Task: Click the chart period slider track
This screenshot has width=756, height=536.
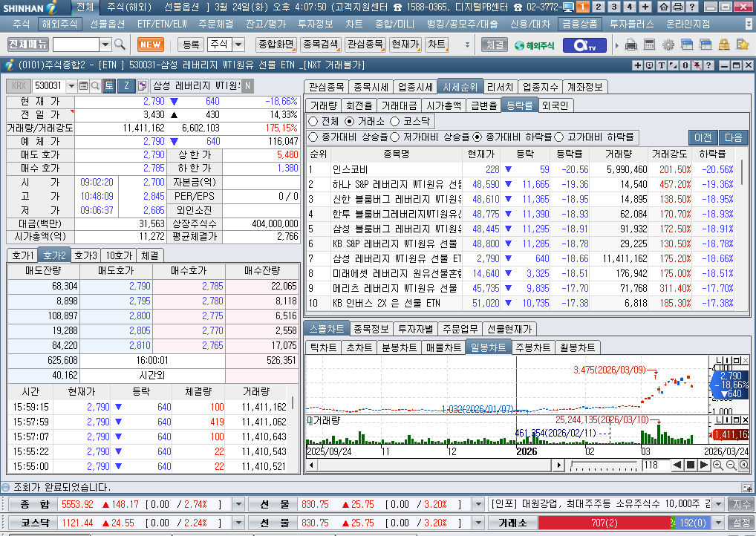Action: pos(603,465)
